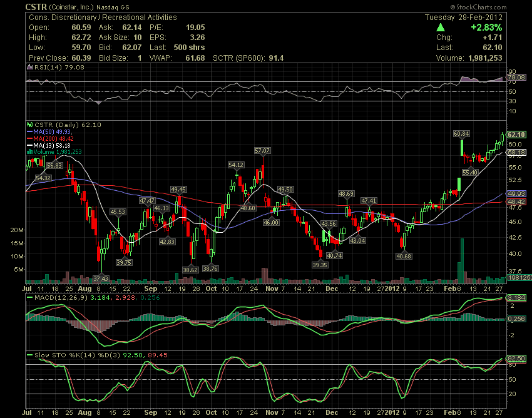Click the 45.53 price annotation in August
532x418 pixels.
coord(118,212)
